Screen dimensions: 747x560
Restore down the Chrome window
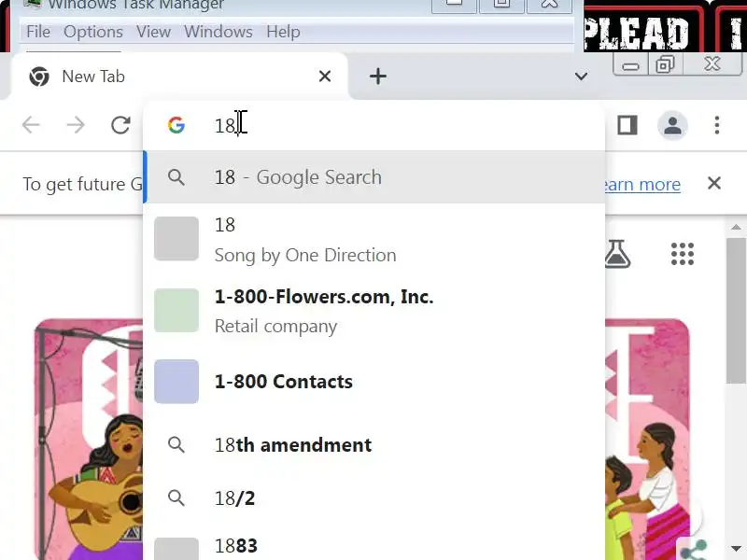pos(665,64)
